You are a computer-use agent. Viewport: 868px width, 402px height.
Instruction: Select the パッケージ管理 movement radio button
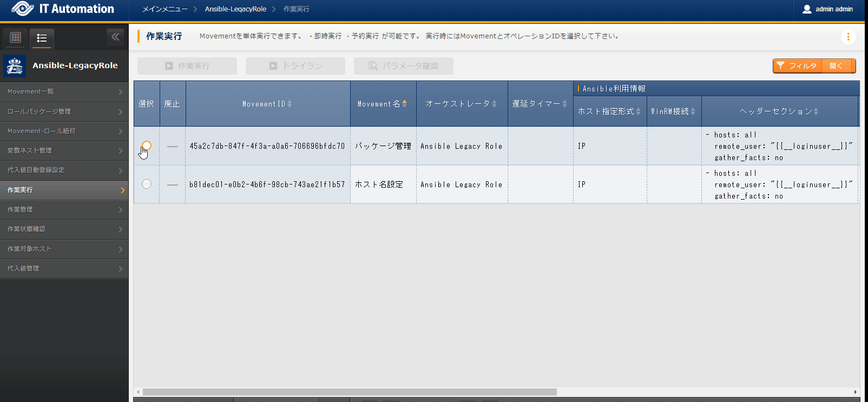pyautogui.click(x=147, y=146)
